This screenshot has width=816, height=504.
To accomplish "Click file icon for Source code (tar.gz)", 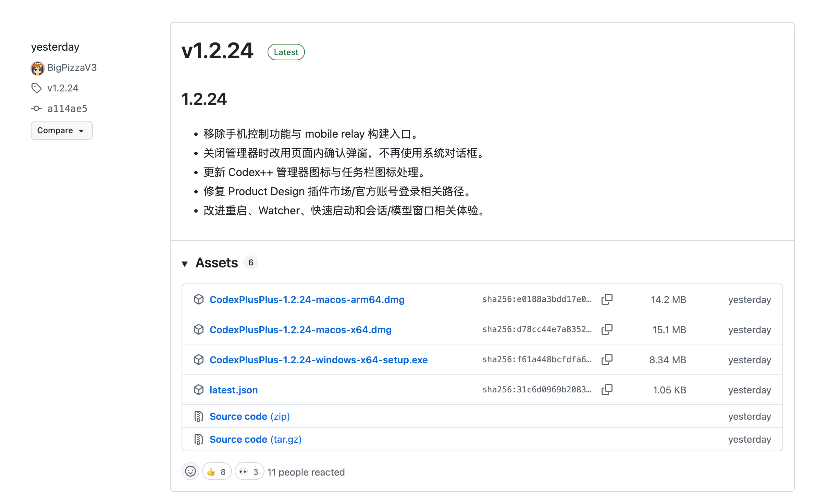I will pyautogui.click(x=199, y=439).
